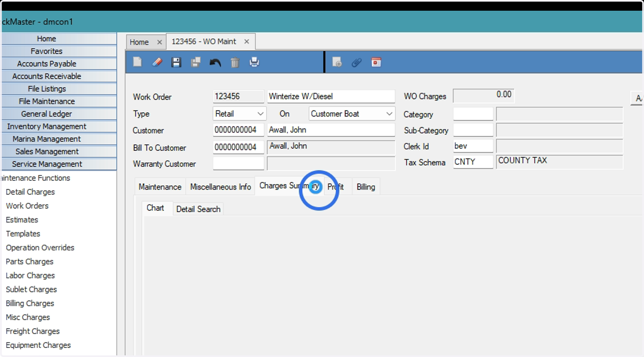Switch to the Profit tab

coord(336,187)
